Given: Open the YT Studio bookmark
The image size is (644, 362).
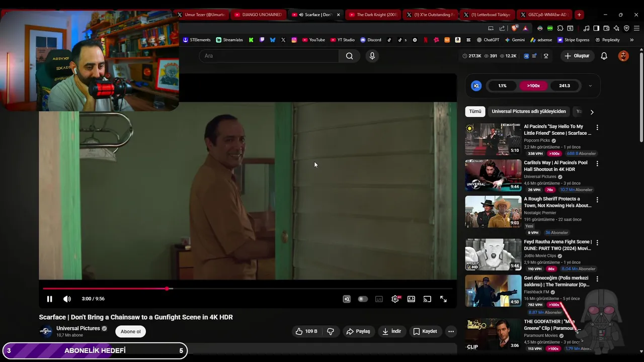Looking at the screenshot, I should click(343, 40).
